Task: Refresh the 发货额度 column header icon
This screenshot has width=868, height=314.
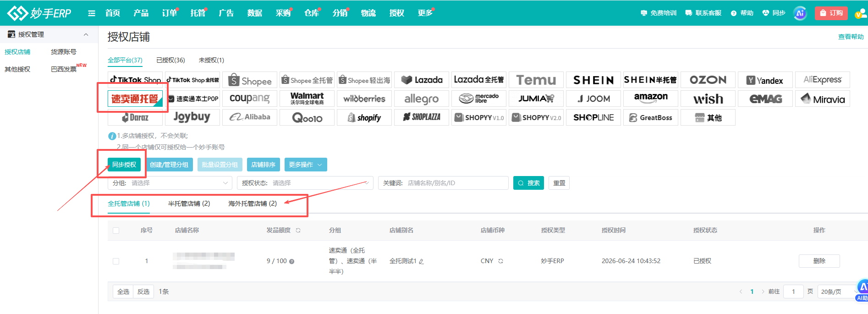Action: click(x=298, y=231)
